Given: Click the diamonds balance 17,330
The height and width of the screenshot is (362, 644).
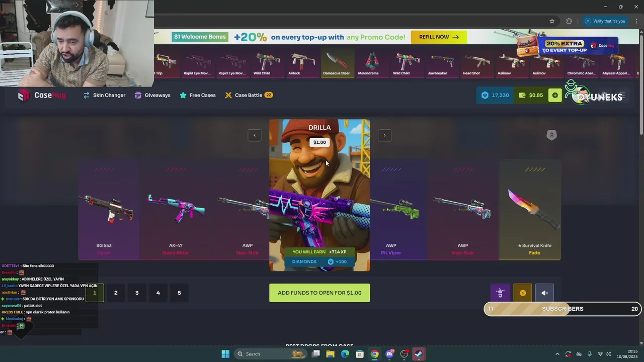Looking at the screenshot, I should click(495, 95).
